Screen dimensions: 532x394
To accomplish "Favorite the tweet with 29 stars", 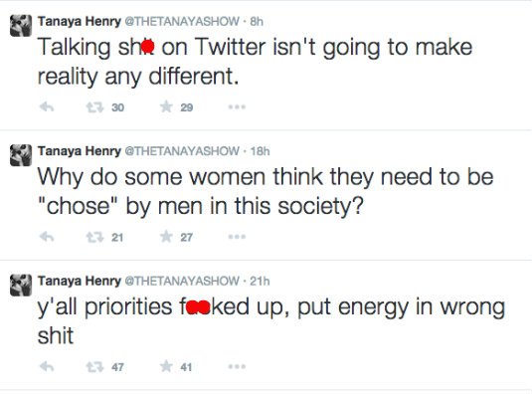I will click(x=166, y=106).
